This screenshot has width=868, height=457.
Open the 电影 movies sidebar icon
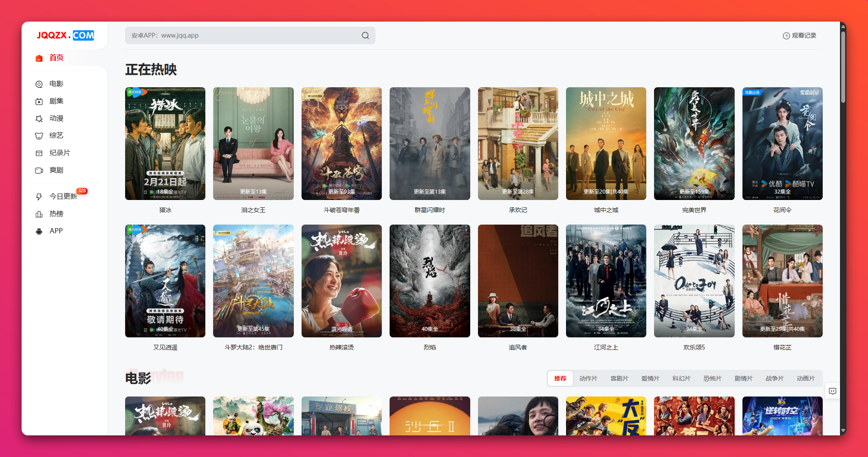click(x=39, y=84)
